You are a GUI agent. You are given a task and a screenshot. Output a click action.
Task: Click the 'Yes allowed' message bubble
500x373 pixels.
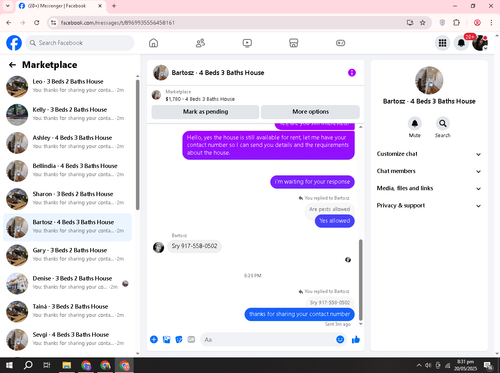pos(335,221)
